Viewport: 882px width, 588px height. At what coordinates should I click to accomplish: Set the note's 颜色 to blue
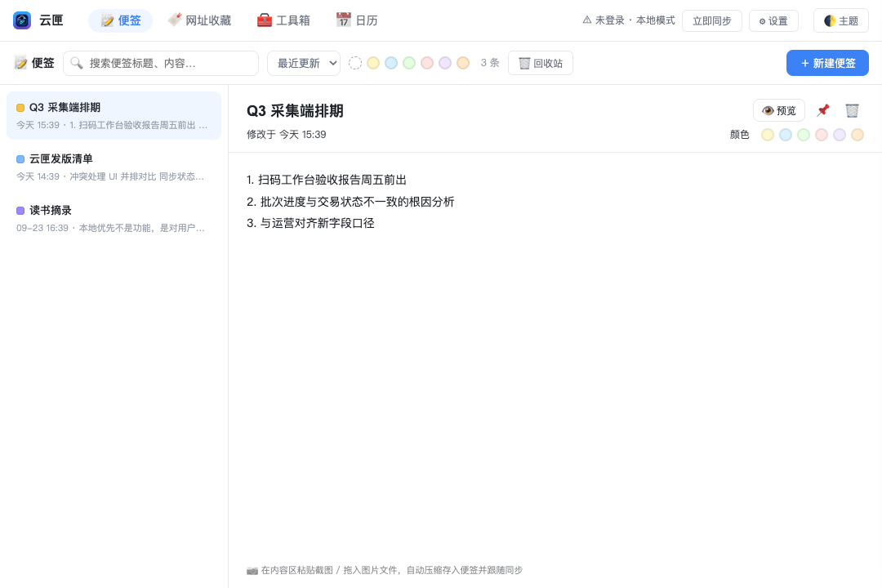coord(786,135)
